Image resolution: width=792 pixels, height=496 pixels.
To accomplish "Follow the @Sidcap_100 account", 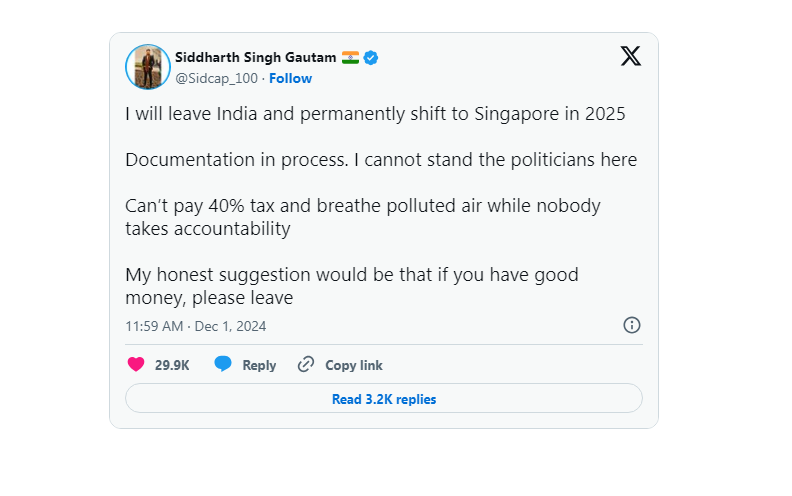I will coord(290,78).
